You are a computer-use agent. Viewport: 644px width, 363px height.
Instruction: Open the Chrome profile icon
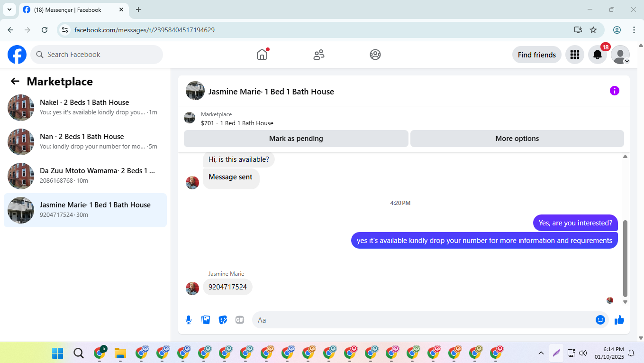(x=617, y=30)
